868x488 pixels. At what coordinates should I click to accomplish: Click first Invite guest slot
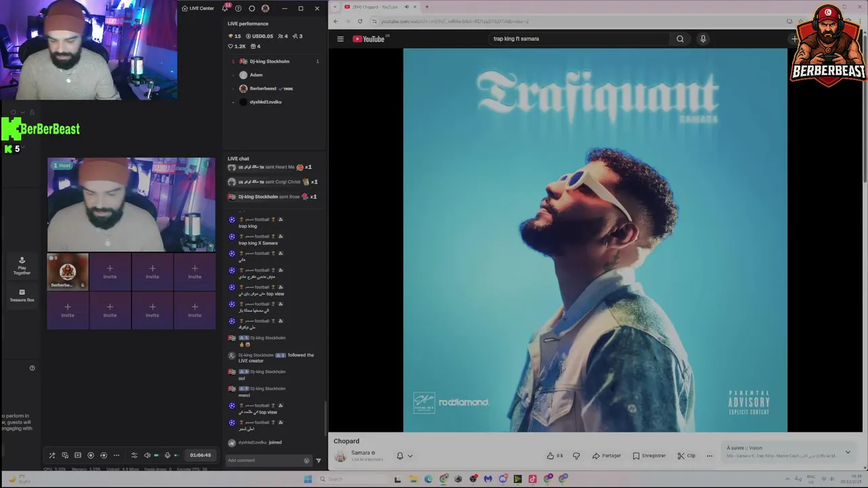(110, 271)
